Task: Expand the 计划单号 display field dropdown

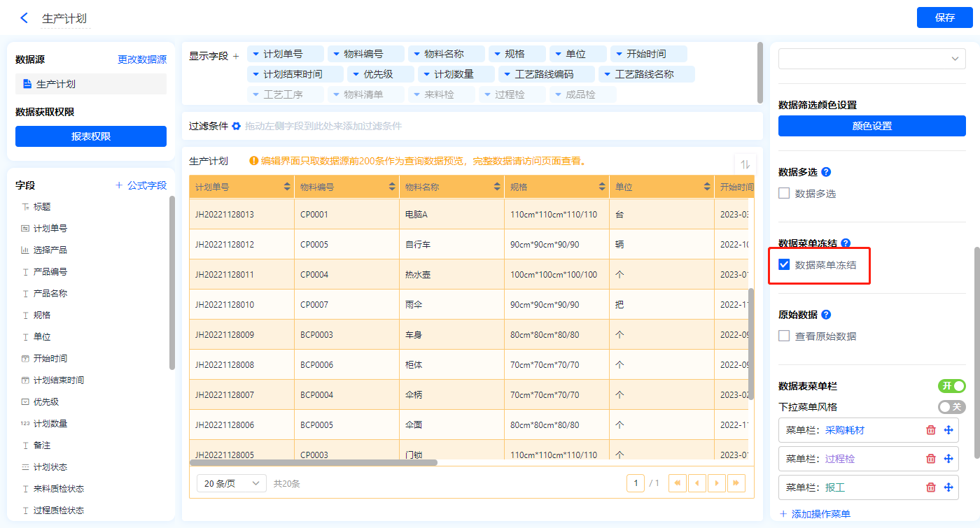Action: click(256, 54)
